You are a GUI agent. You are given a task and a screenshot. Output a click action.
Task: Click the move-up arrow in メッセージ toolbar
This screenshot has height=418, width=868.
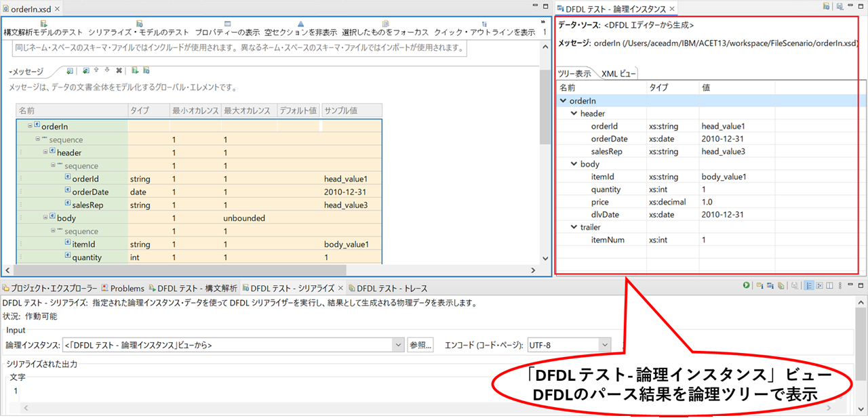tap(96, 70)
